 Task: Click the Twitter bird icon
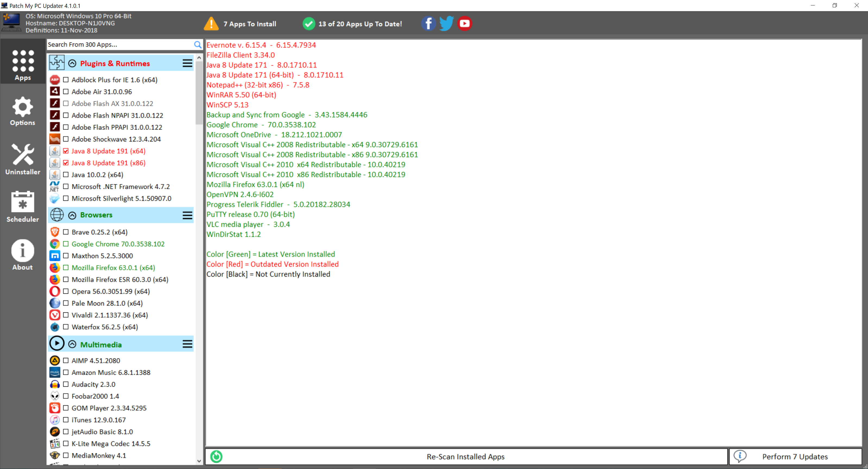point(446,24)
